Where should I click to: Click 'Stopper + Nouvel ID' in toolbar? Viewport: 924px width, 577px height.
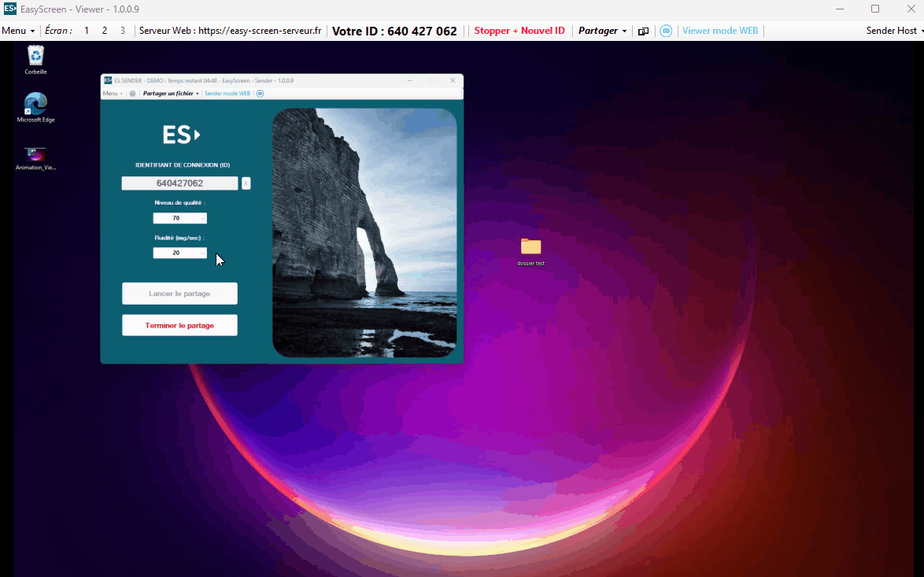point(519,31)
